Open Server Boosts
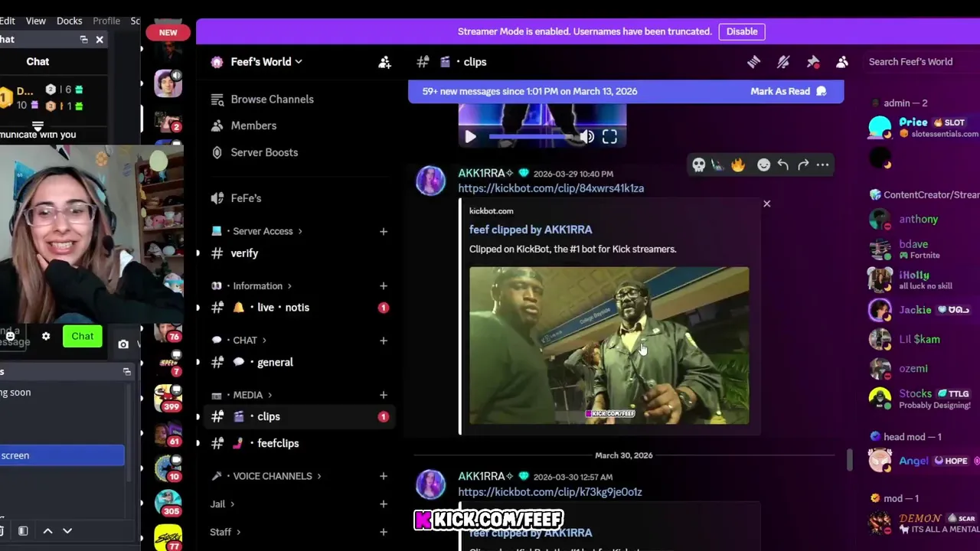 click(x=299, y=152)
